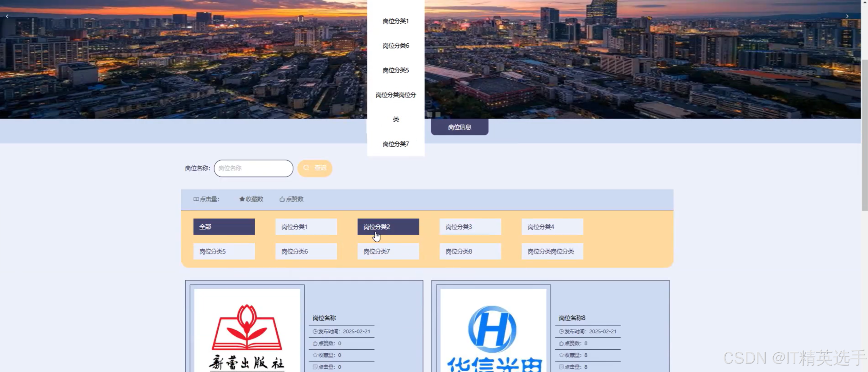868x372 pixels.
Task: Click the 查询 search button
Action: point(315,168)
